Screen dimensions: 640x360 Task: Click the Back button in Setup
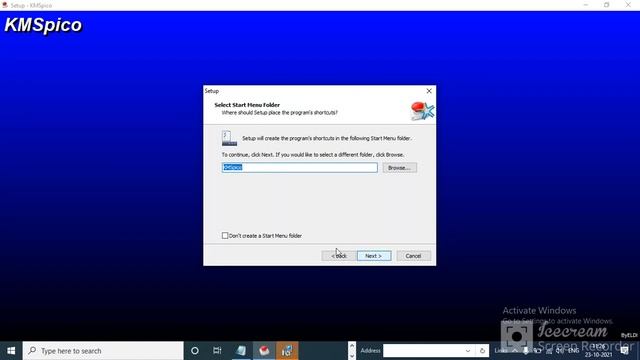tap(338, 256)
